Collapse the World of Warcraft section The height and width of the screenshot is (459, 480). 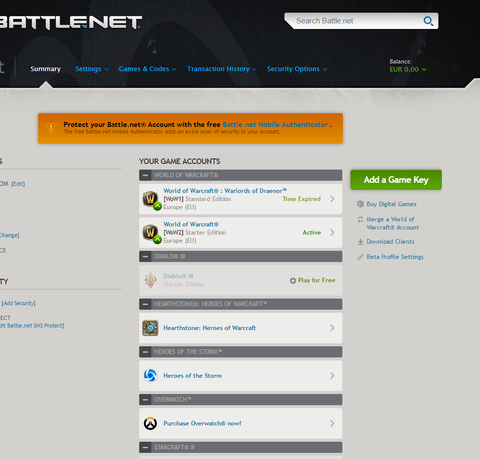point(145,175)
